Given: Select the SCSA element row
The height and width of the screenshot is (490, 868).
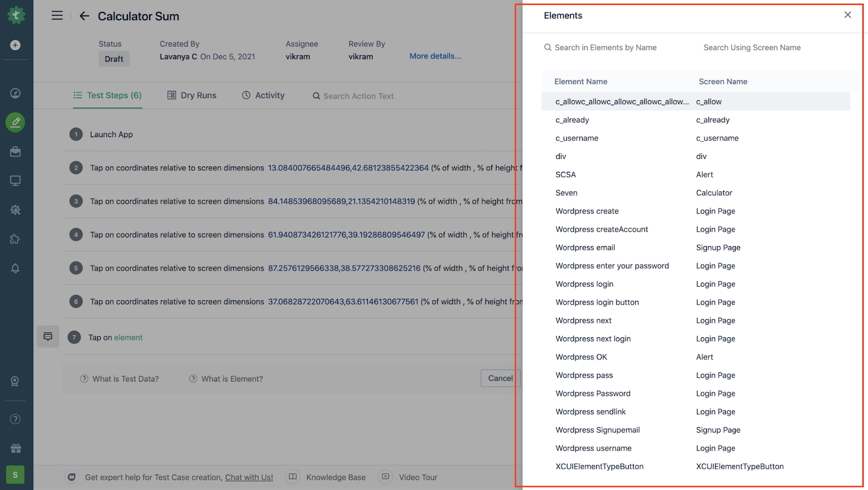Looking at the screenshot, I should point(695,175).
